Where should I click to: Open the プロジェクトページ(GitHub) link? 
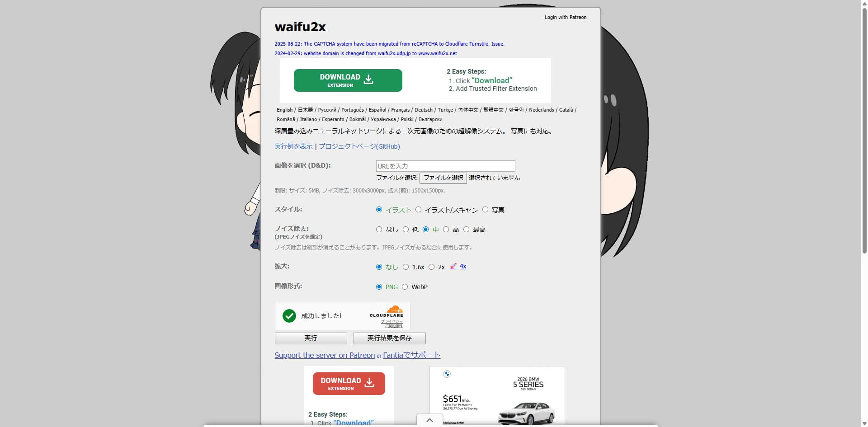click(x=359, y=146)
